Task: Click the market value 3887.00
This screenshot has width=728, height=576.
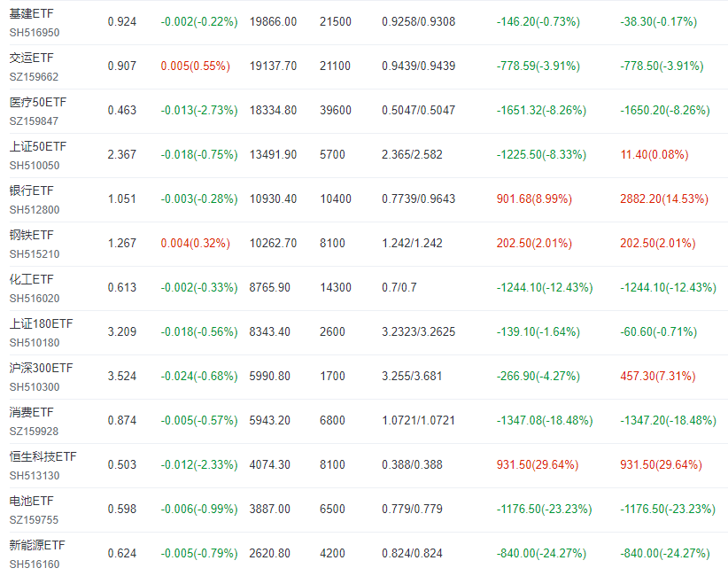Action: coord(270,510)
